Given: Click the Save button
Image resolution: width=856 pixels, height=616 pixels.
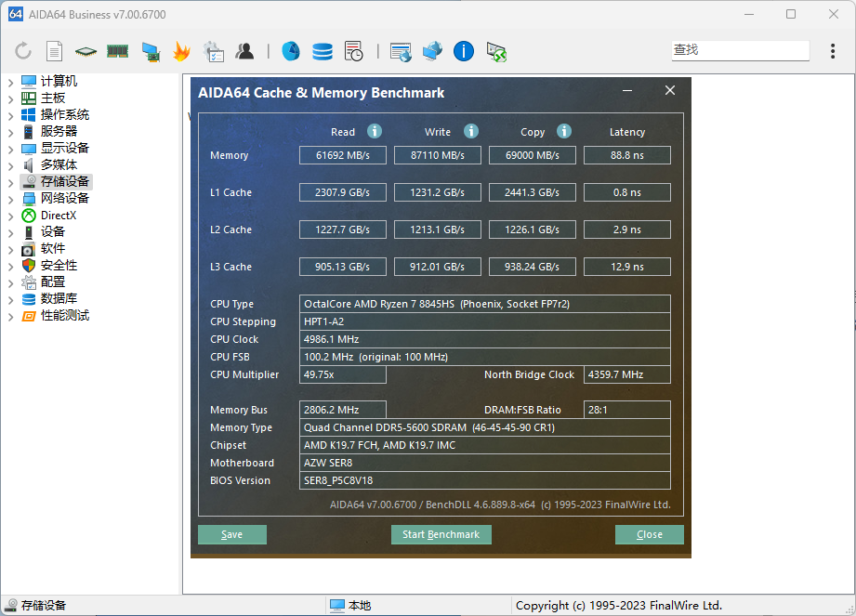Looking at the screenshot, I should pyautogui.click(x=232, y=535).
